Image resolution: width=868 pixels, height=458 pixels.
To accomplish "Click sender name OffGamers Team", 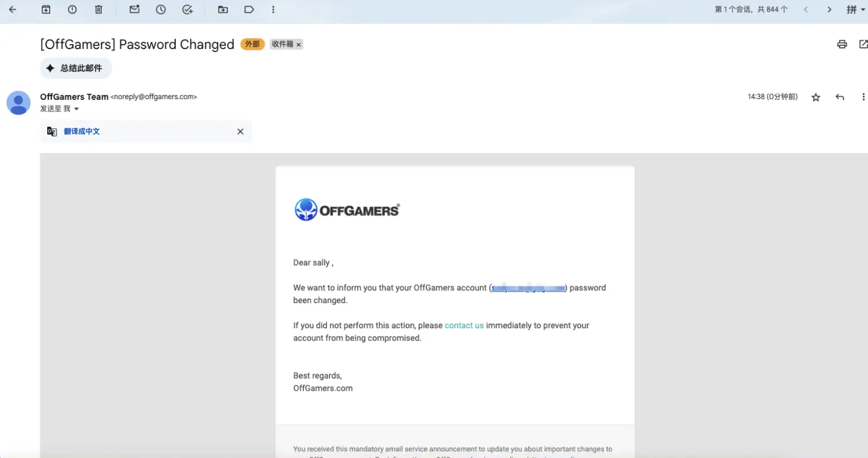I will pos(74,97).
